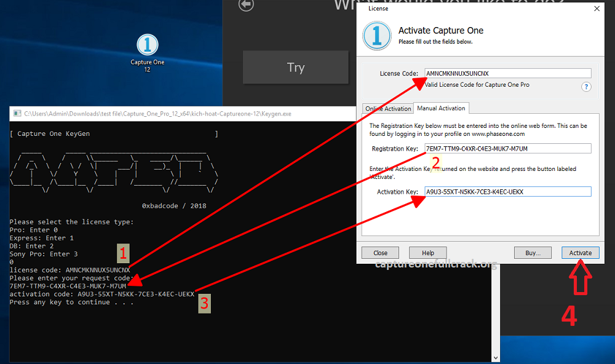The width and height of the screenshot is (615, 364).
Task: Close the License dialog with the X
Action: [597, 9]
